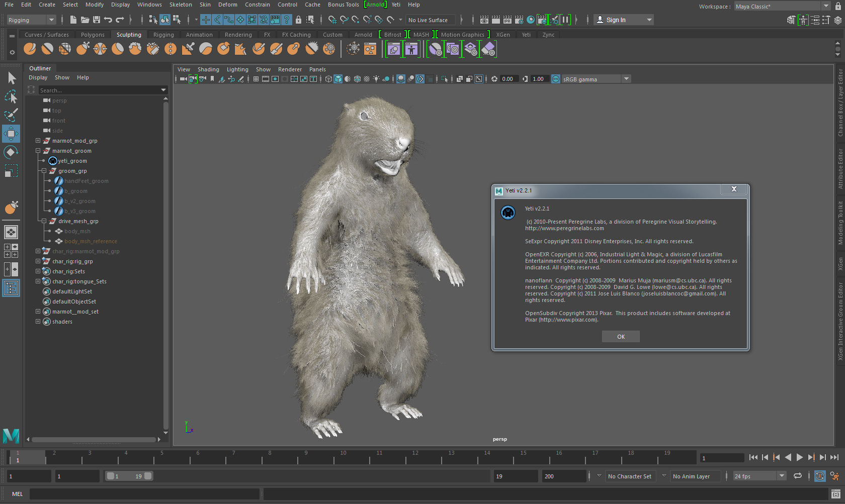Toggle viewport grid display
This screenshot has width=845, height=504.
(x=256, y=79)
